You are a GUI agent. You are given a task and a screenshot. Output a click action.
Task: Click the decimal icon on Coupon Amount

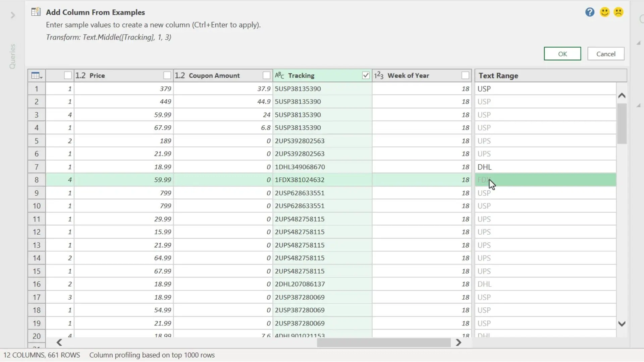click(180, 75)
